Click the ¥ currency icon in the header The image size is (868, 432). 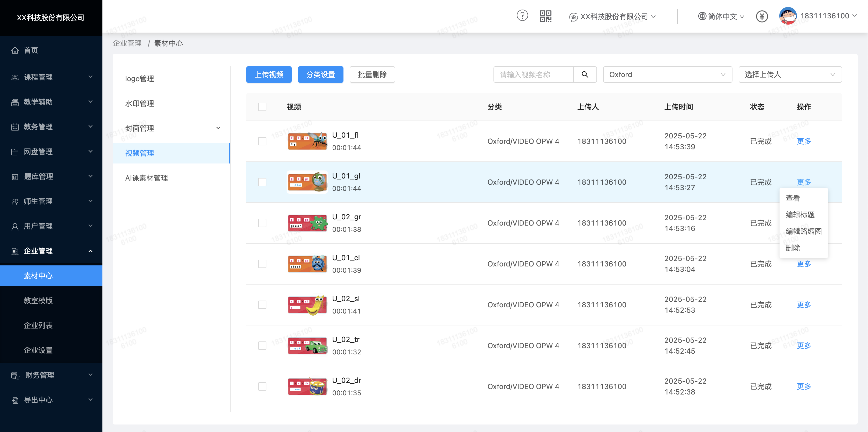pos(762,16)
